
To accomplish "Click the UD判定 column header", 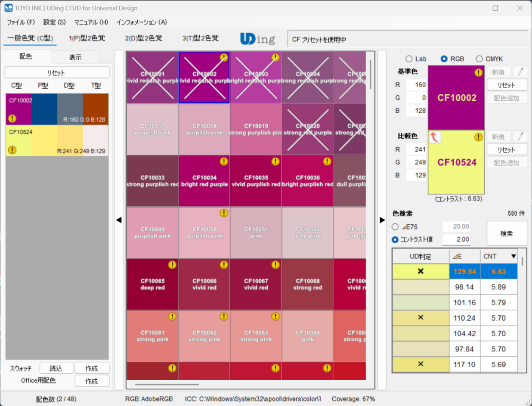I will [x=421, y=257].
